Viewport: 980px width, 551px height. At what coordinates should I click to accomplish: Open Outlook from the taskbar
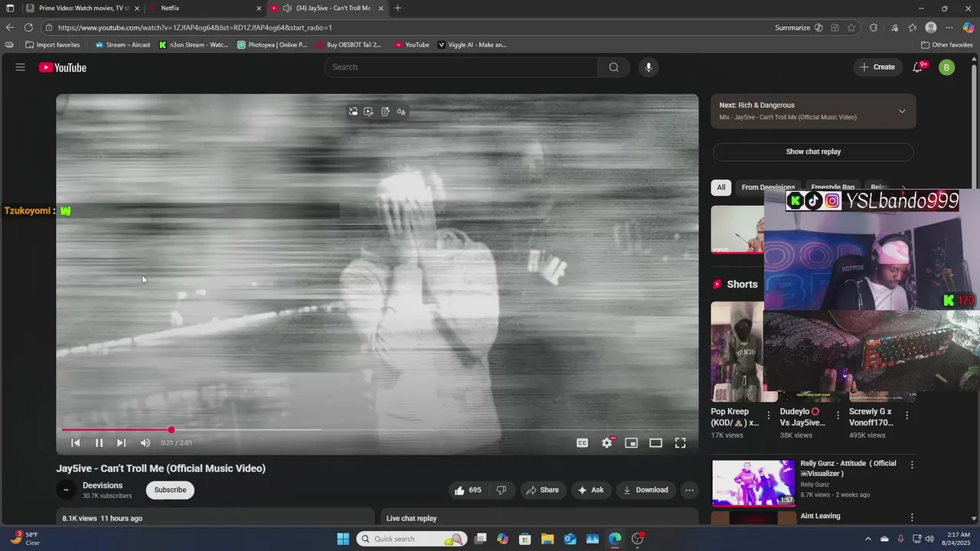coord(570,539)
